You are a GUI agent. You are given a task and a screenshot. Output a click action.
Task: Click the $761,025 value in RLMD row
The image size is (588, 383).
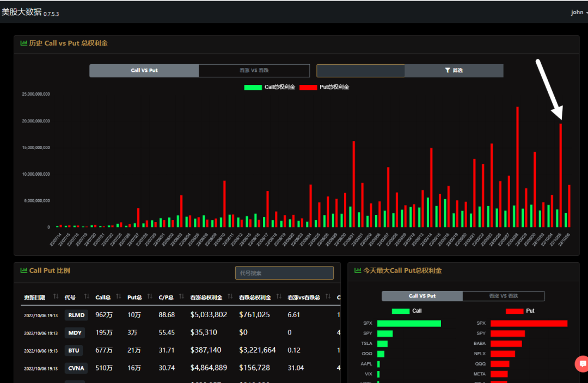click(x=254, y=315)
